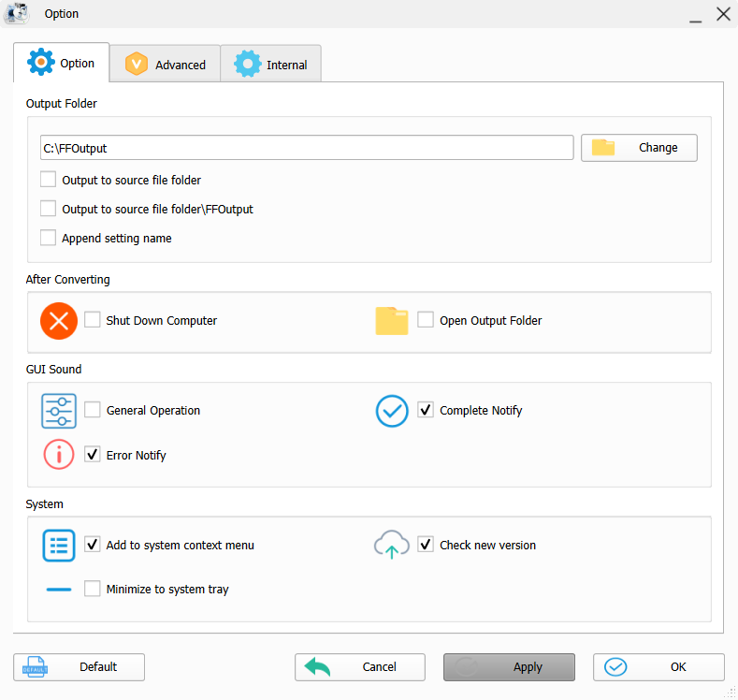738x700 pixels.
Task: Click the Cancel button
Action: [360, 667]
